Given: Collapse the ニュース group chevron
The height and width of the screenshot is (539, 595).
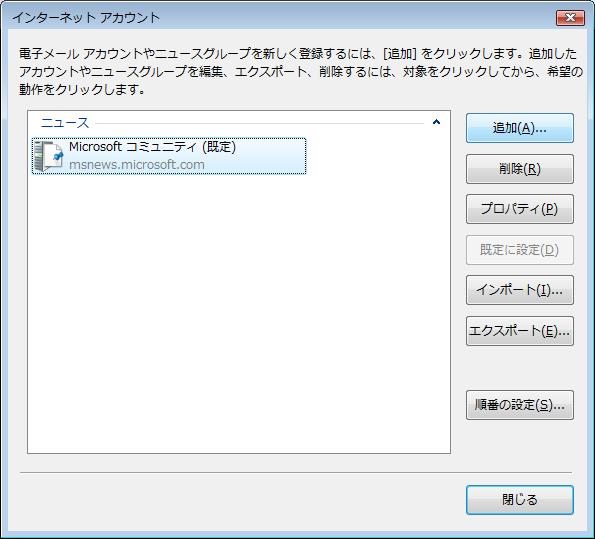Looking at the screenshot, I should [436, 122].
